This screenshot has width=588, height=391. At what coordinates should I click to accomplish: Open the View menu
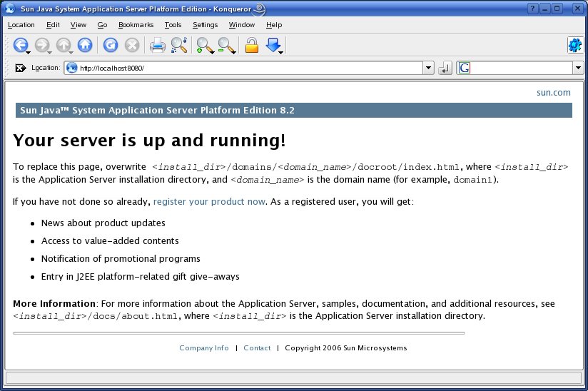pos(78,25)
